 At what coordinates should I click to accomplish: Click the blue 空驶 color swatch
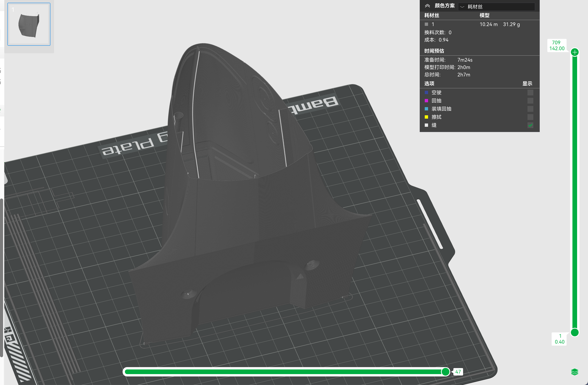(x=426, y=92)
